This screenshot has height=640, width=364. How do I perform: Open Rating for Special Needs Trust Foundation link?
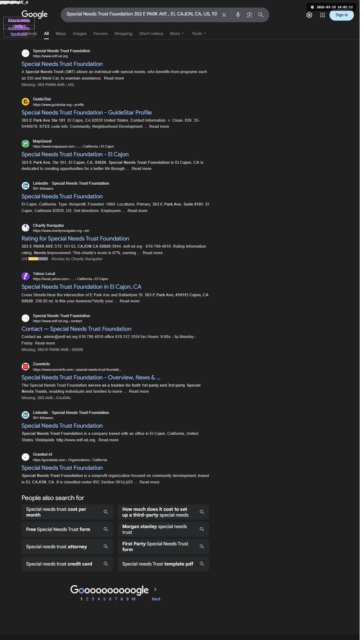pyautogui.click(x=75, y=239)
